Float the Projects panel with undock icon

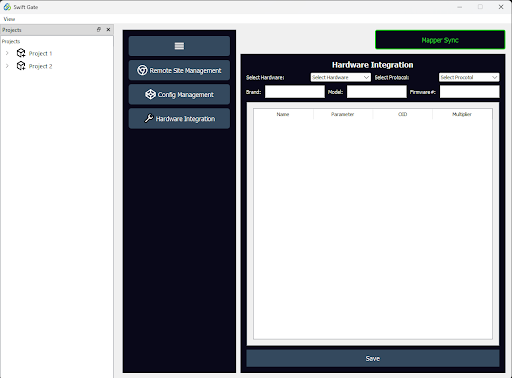click(99, 29)
